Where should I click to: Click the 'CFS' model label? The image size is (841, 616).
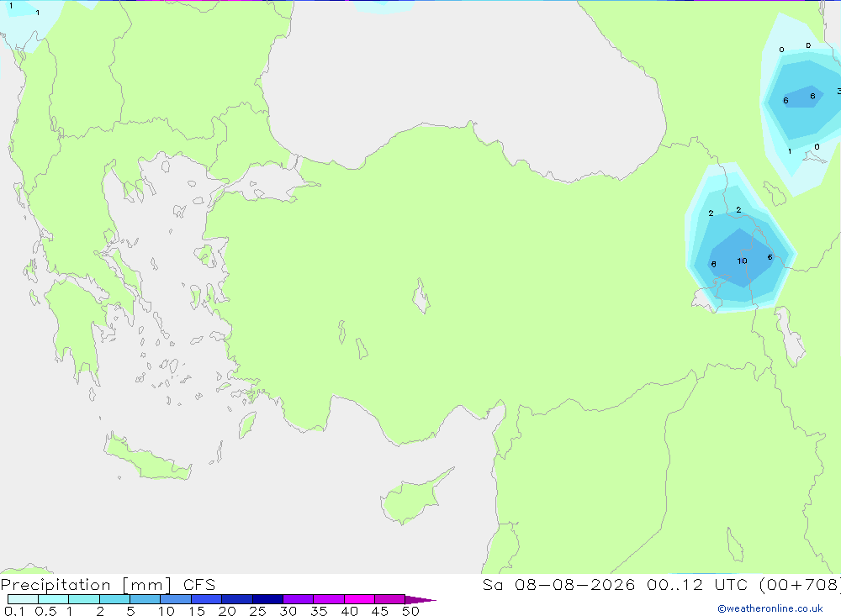click(x=199, y=585)
